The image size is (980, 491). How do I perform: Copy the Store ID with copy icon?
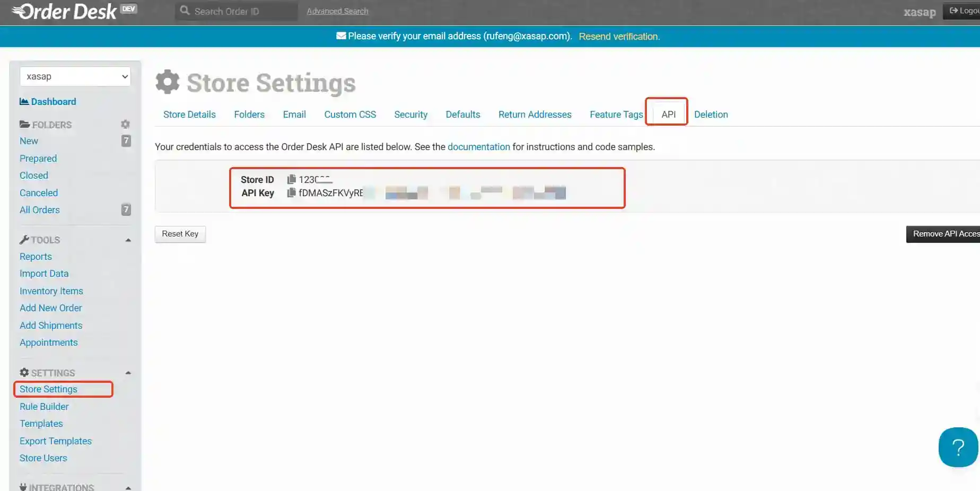coord(291,179)
